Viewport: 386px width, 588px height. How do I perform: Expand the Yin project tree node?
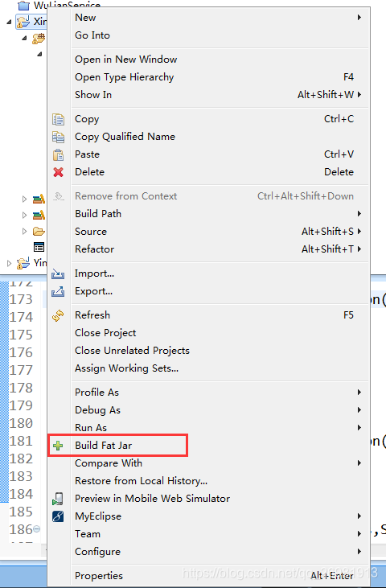click(9, 263)
